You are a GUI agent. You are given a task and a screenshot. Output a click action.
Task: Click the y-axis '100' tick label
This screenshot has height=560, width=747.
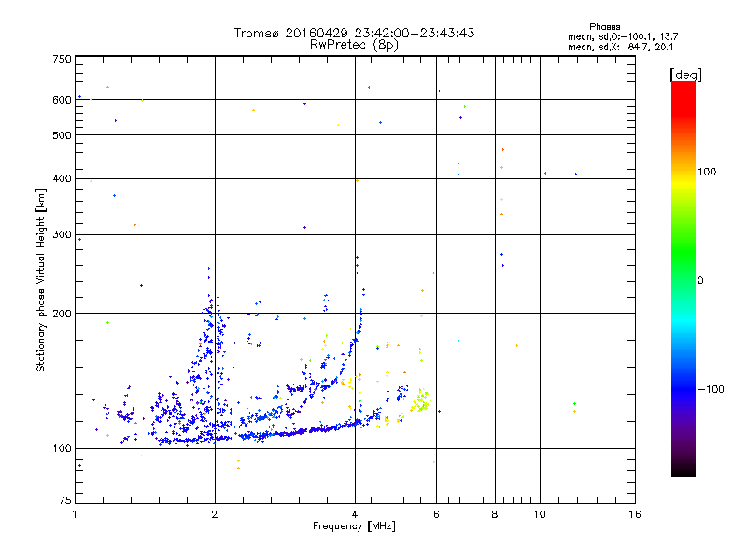point(63,449)
